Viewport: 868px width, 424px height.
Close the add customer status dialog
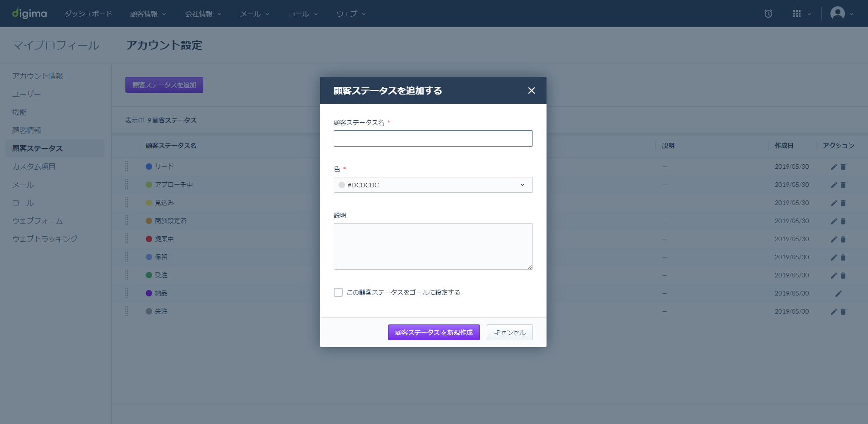pos(531,91)
